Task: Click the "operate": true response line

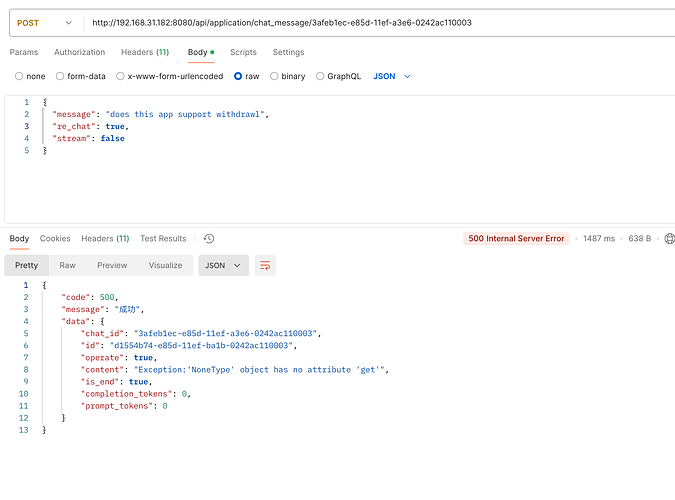Action: point(119,357)
